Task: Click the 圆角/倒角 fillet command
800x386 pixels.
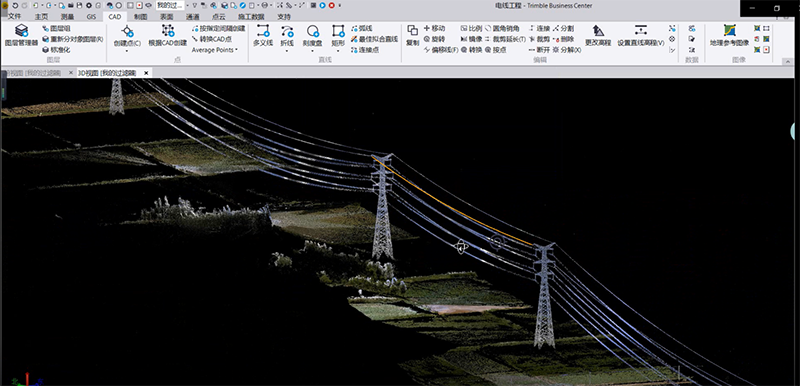Action: pyautogui.click(x=502, y=28)
